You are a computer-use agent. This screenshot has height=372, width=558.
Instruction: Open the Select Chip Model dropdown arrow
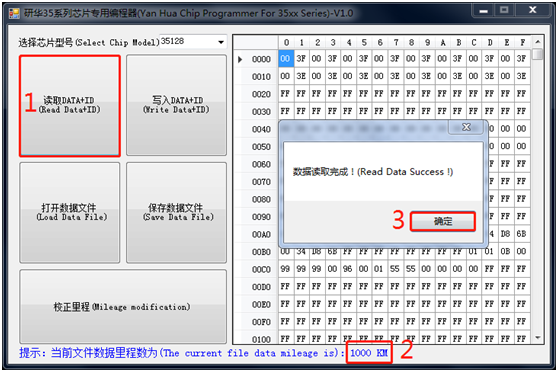[221, 42]
